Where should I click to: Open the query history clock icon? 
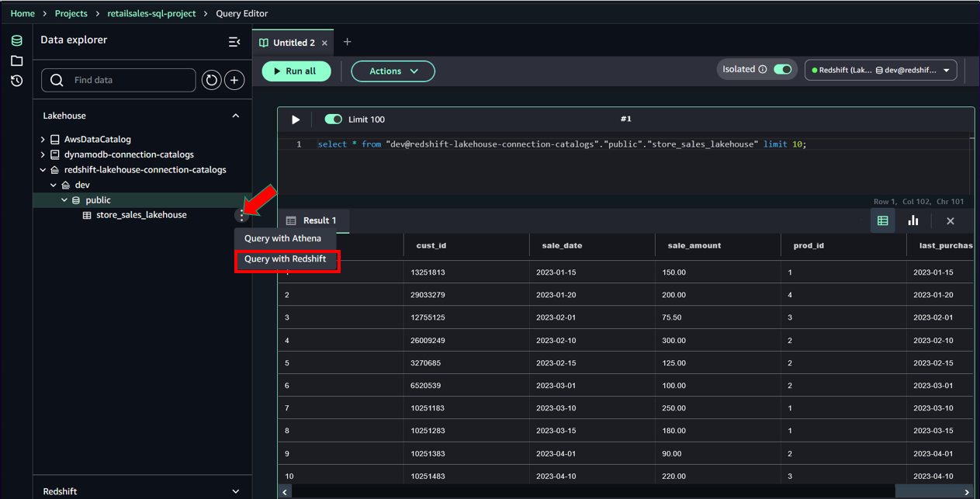(16, 81)
